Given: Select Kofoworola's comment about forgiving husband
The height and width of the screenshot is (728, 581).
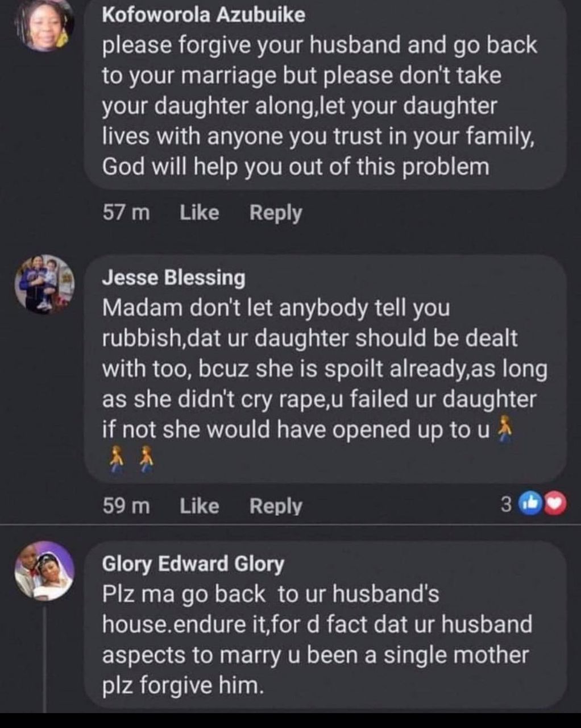Looking at the screenshot, I should (318, 106).
